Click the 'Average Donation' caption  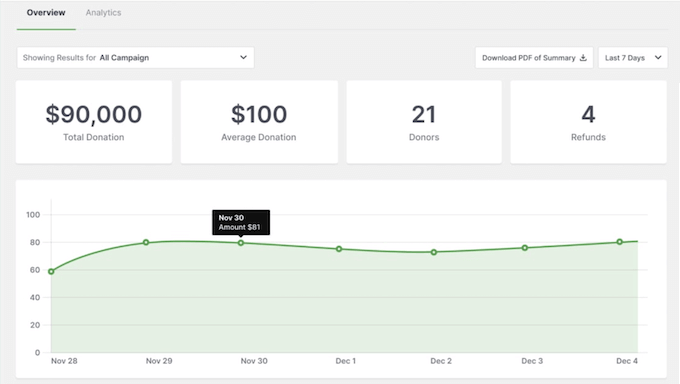tap(259, 137)
